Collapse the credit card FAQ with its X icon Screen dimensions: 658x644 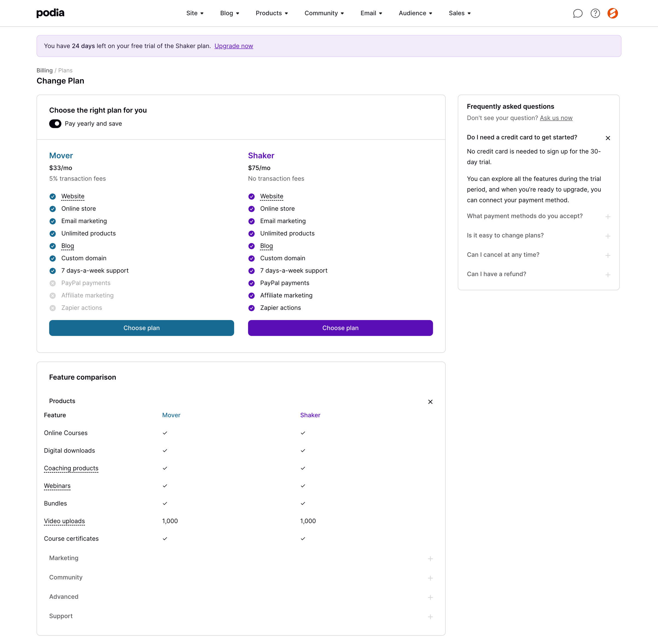coord(608,138)
